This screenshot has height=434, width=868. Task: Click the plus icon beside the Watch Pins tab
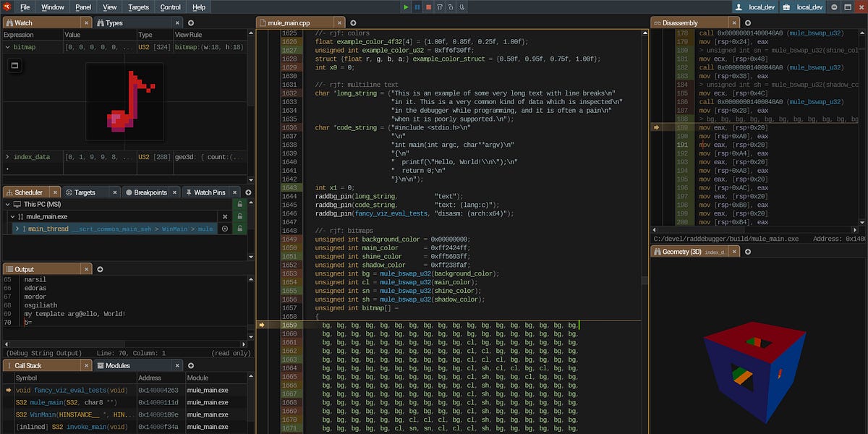pyautogui.click(x=249, y=192)
